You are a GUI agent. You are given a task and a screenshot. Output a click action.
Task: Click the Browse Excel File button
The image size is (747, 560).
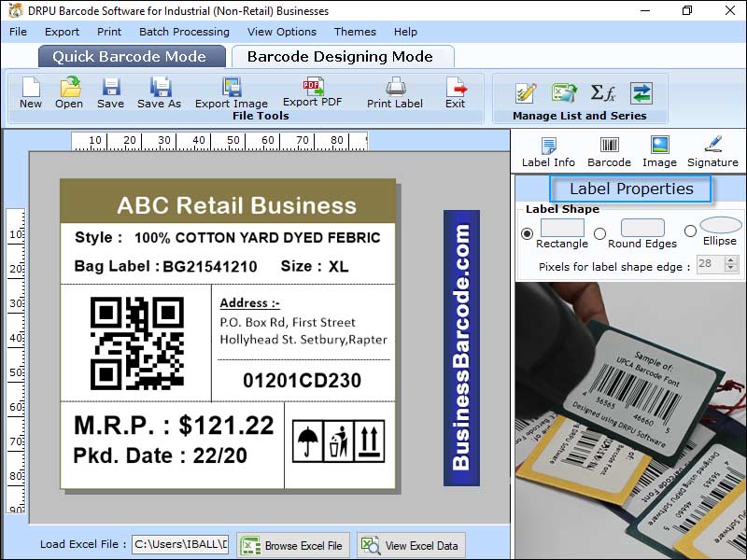(x=293, y=544)
